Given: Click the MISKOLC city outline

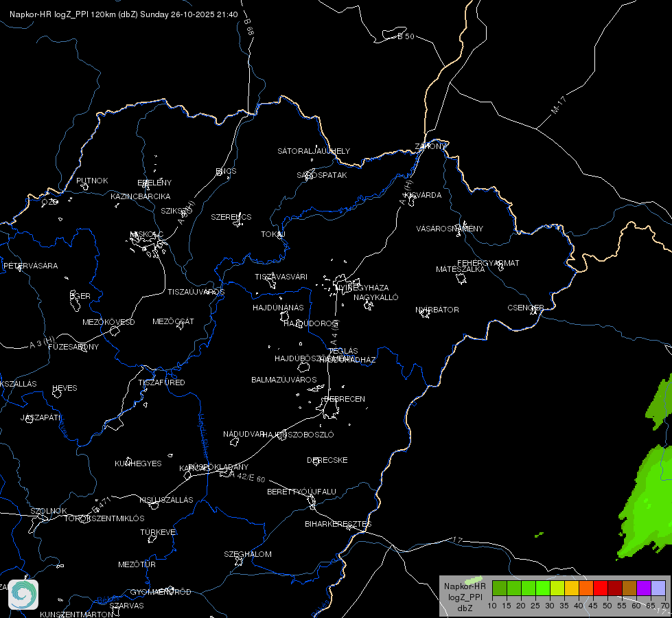Looking at the screenshot, I should pos(149,244).
